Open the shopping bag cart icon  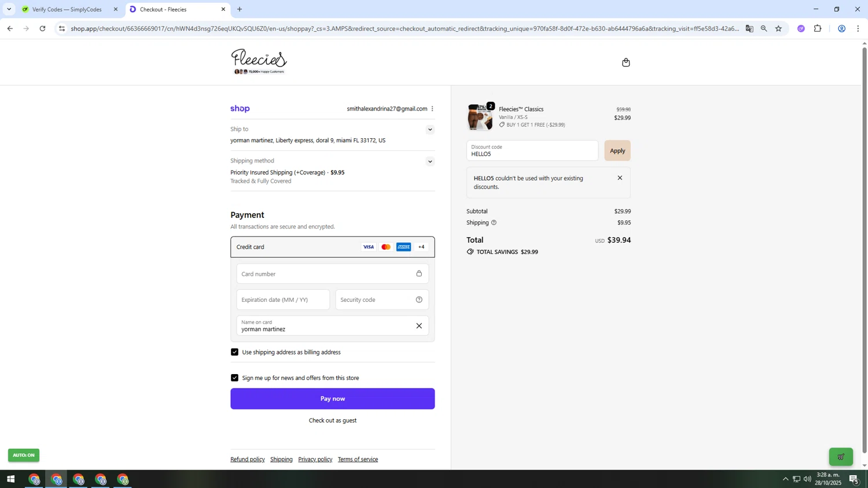click(626, 62)
